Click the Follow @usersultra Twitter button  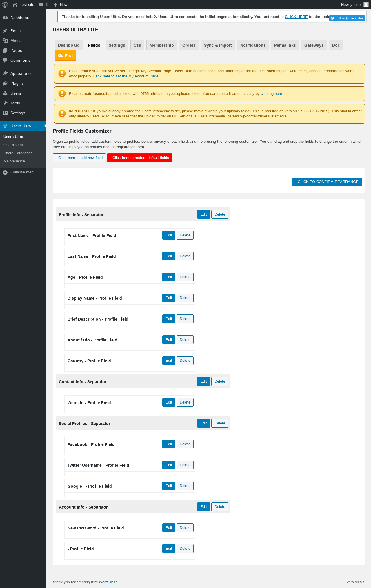[347, 18]
